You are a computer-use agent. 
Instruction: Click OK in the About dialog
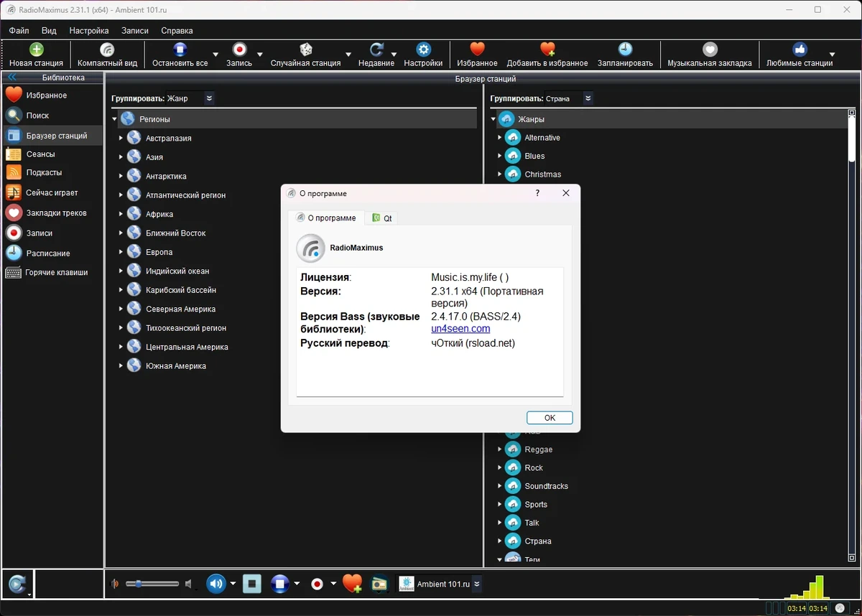tap(550, 418)
